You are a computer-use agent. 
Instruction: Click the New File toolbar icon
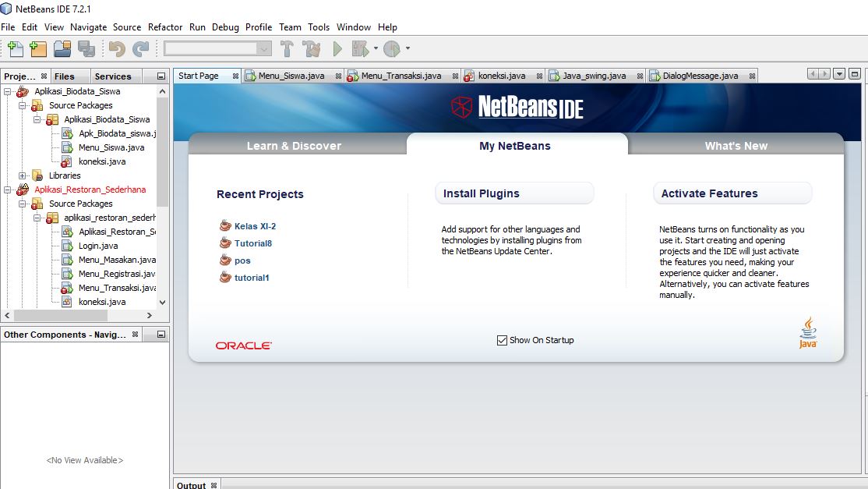click(x=15, y=48)
